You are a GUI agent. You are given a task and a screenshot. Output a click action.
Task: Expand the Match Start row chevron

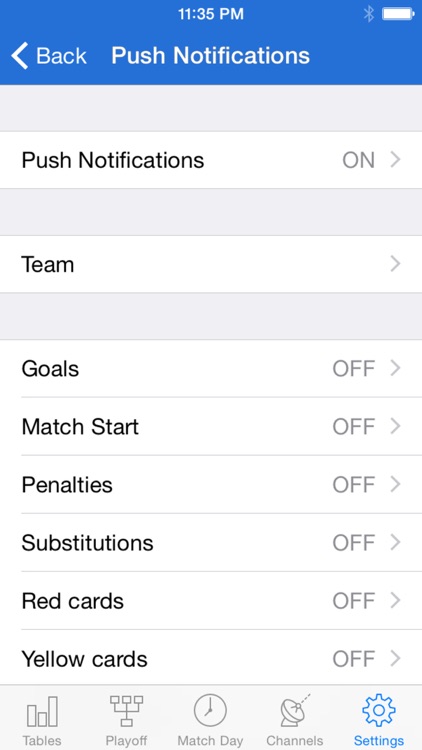click(395, 426)
